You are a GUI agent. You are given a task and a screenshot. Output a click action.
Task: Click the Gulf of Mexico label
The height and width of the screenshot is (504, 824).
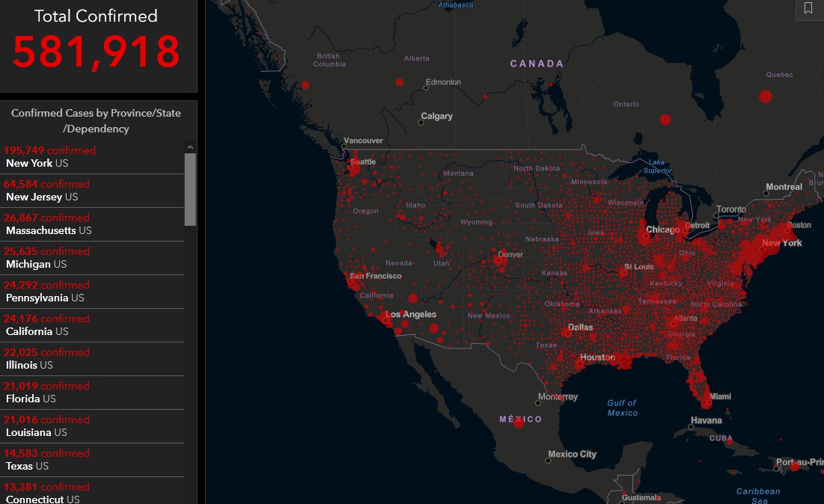(x=622, y=408)
